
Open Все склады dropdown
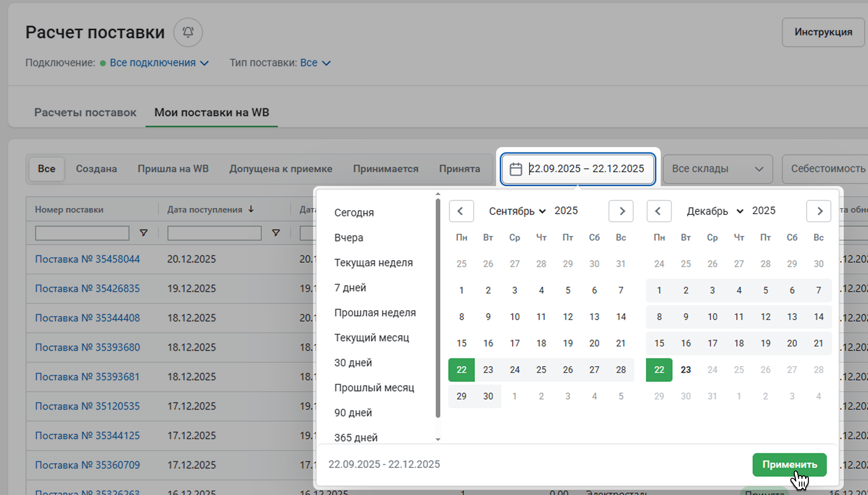pos(717,169)
